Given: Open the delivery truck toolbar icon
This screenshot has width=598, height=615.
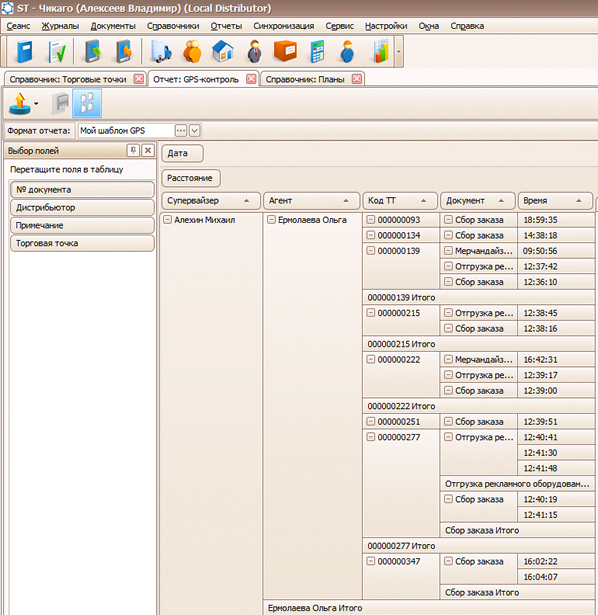Looking at the screenshot, I should [x=161, y=51].
